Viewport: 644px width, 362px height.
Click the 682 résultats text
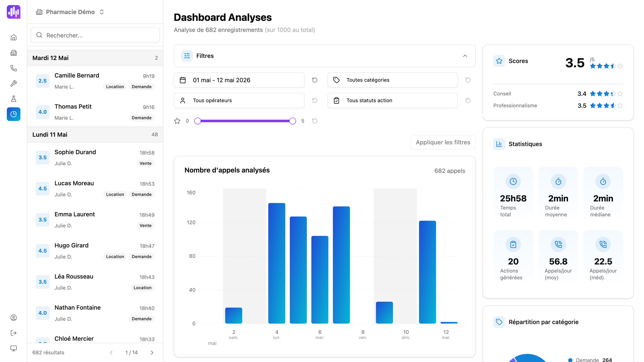48,352
